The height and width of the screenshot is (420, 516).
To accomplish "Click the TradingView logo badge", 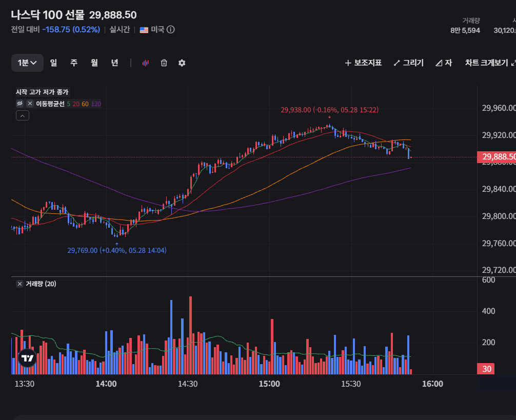I will (x=27, y=358).
